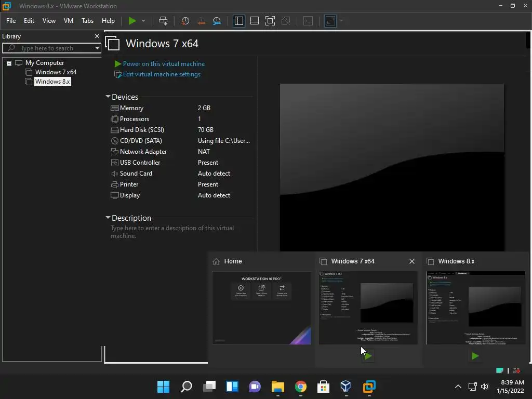Open the Windows 8.x thumbnail preview
The image size is (532, 399).
[x=476, y=308]
